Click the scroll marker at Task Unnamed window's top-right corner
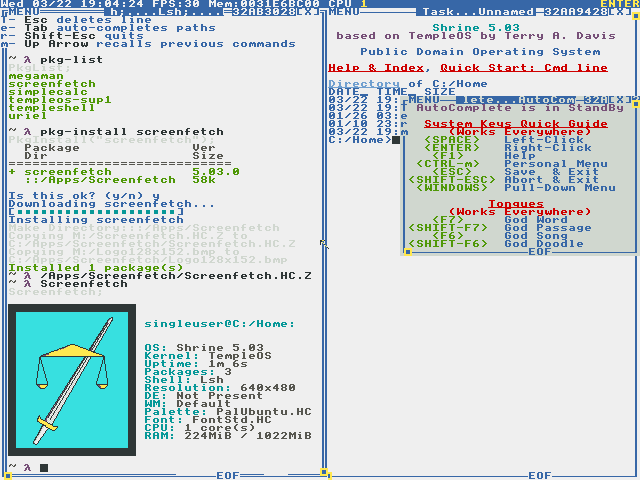 (636, 16)
